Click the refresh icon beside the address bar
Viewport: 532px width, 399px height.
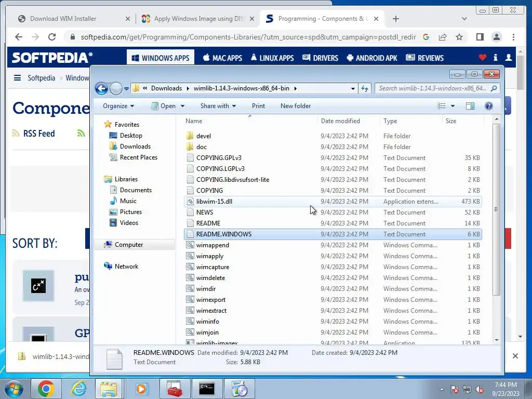pyautogui.click(x=365, y=88)
